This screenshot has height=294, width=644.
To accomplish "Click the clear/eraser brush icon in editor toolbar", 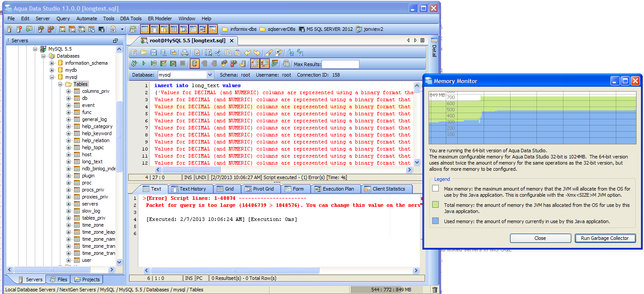I will point(269,53).
